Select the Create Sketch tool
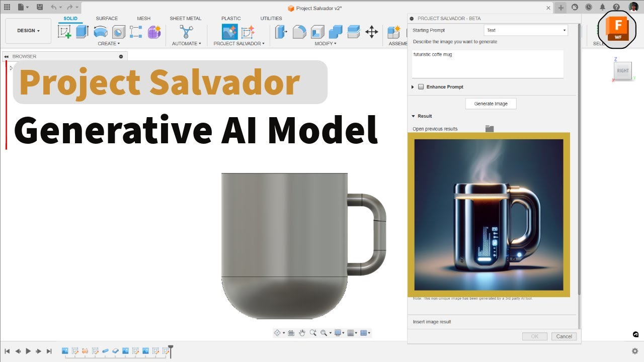 pos(65,32)
